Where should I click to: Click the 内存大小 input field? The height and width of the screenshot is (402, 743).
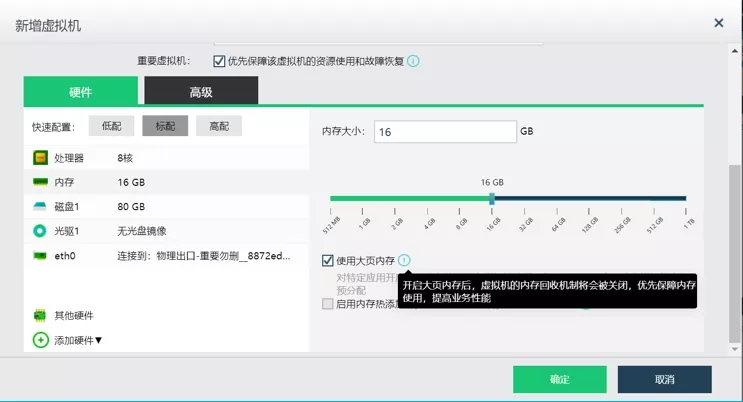[444, 132]
